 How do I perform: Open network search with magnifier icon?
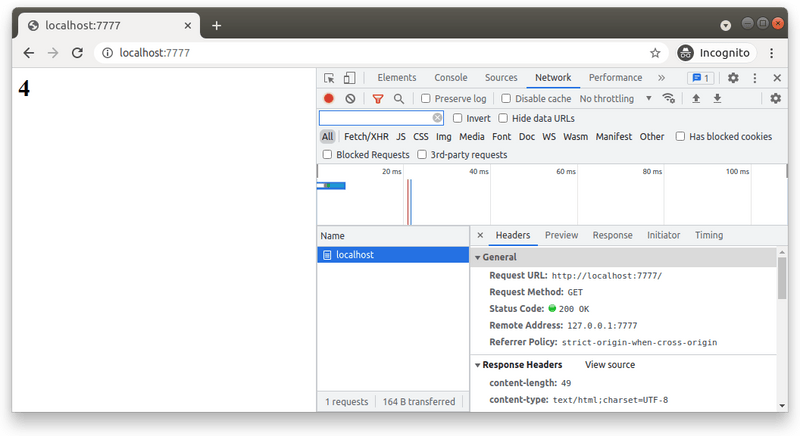click(x=398, y=98)
